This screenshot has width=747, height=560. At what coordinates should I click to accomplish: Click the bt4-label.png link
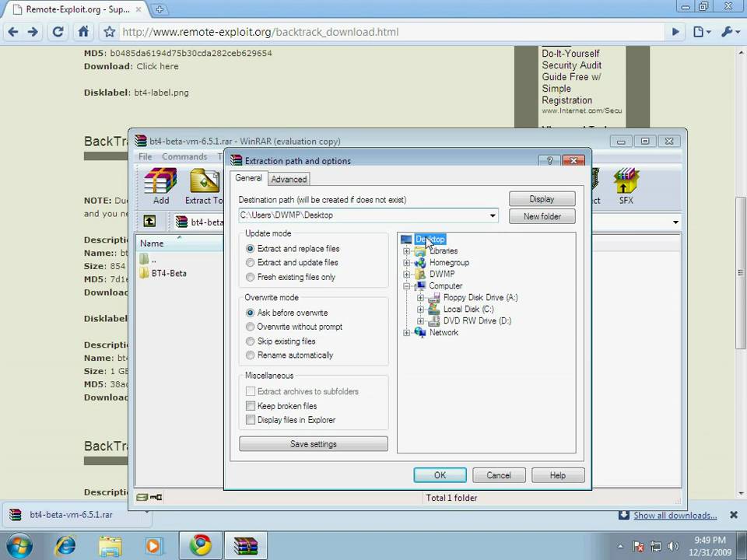pyautogui.click(x=162, y=93)
